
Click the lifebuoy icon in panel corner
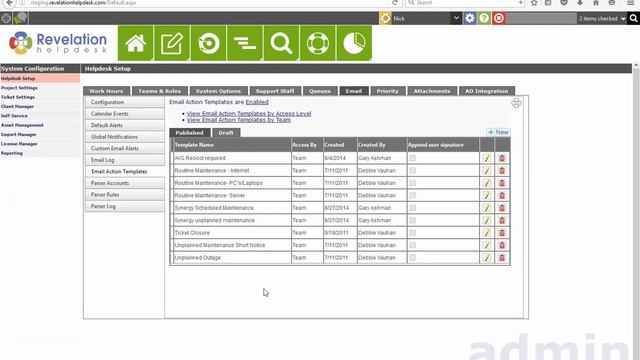point(516,103)
